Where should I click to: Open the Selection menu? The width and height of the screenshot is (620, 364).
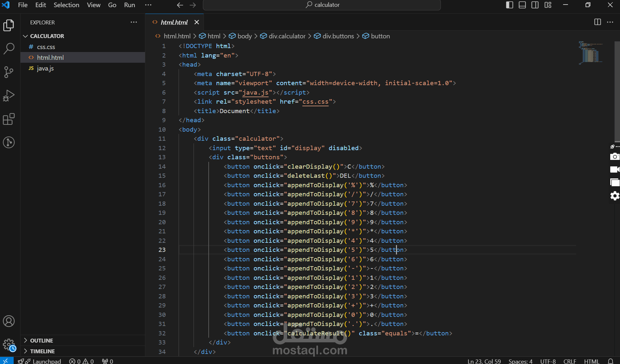pos(66,5)
